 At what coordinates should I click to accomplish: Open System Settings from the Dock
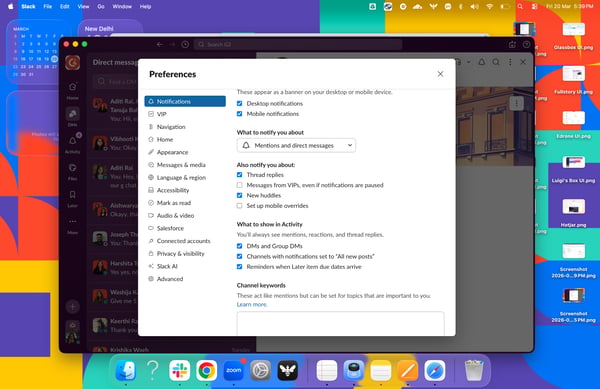coord(261,370)
